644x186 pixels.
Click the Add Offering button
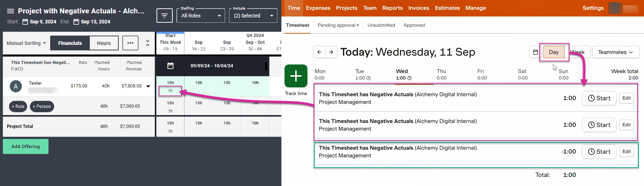pyautogui.click(x=26, y=147)
